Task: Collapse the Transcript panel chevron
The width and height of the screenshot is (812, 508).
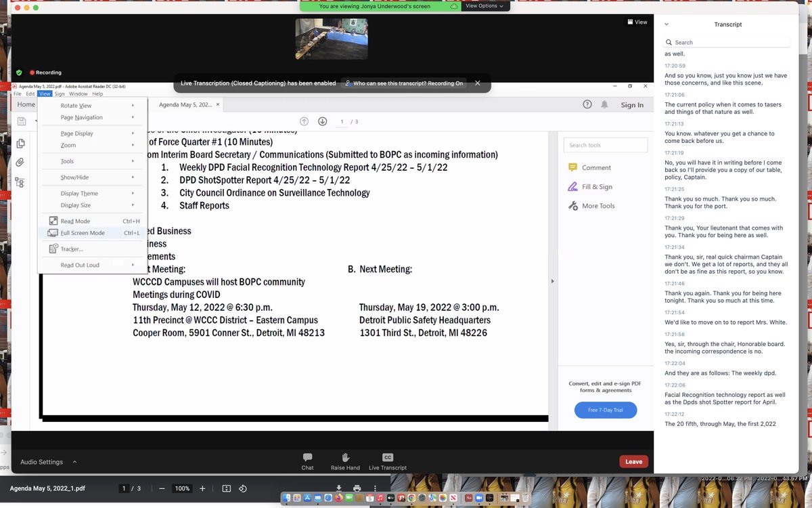Action: pos(667,24)
